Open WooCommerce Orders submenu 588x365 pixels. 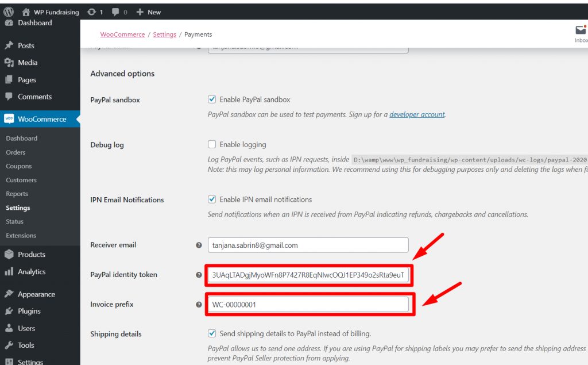16,152
